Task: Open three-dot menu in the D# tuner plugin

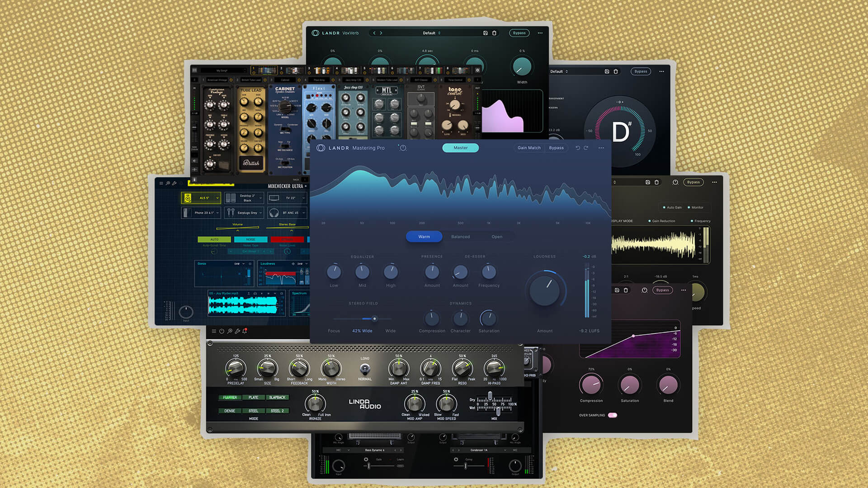Action: (x=661, y=71)
